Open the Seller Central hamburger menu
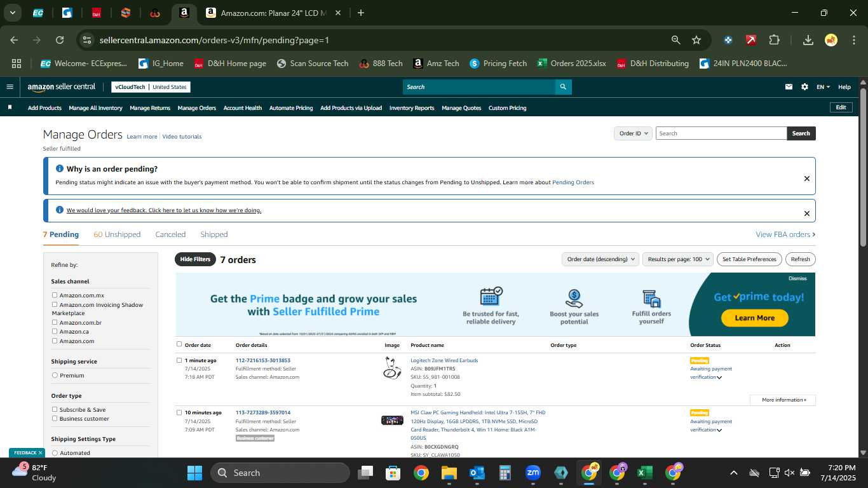 point(10,87)
